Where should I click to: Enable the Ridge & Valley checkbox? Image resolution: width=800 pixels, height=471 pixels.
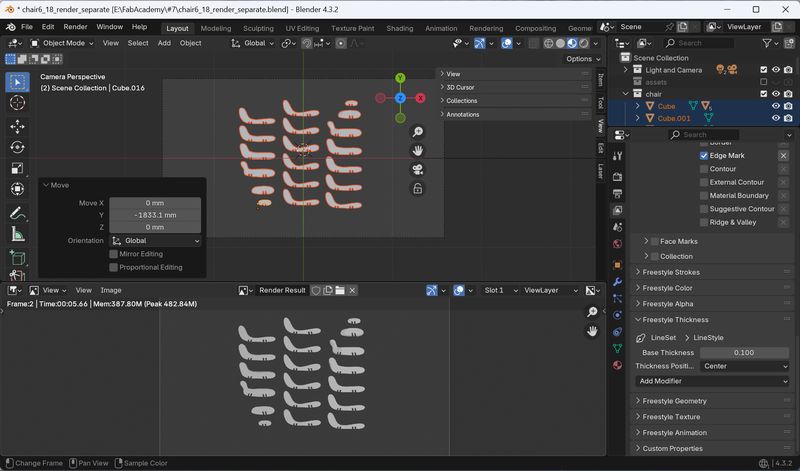click(704, 222)
